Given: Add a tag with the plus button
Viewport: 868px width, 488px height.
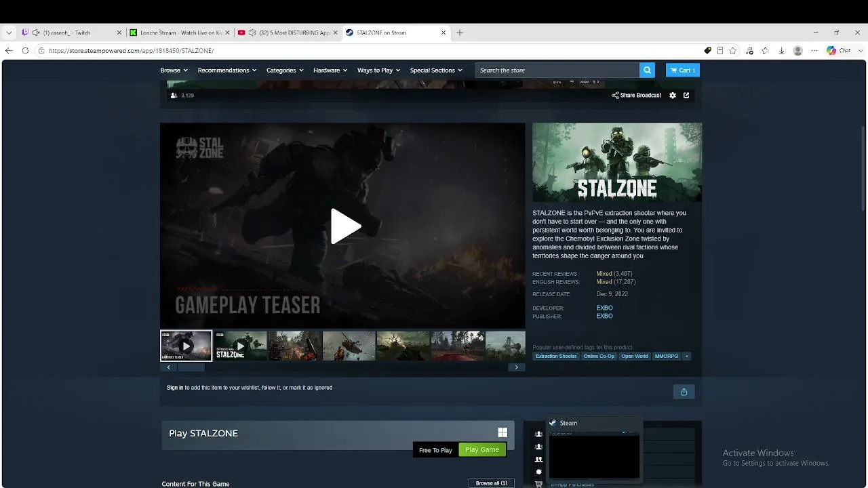Looking at the screenshot, I should pyautogui.click(x=687, y=356).
